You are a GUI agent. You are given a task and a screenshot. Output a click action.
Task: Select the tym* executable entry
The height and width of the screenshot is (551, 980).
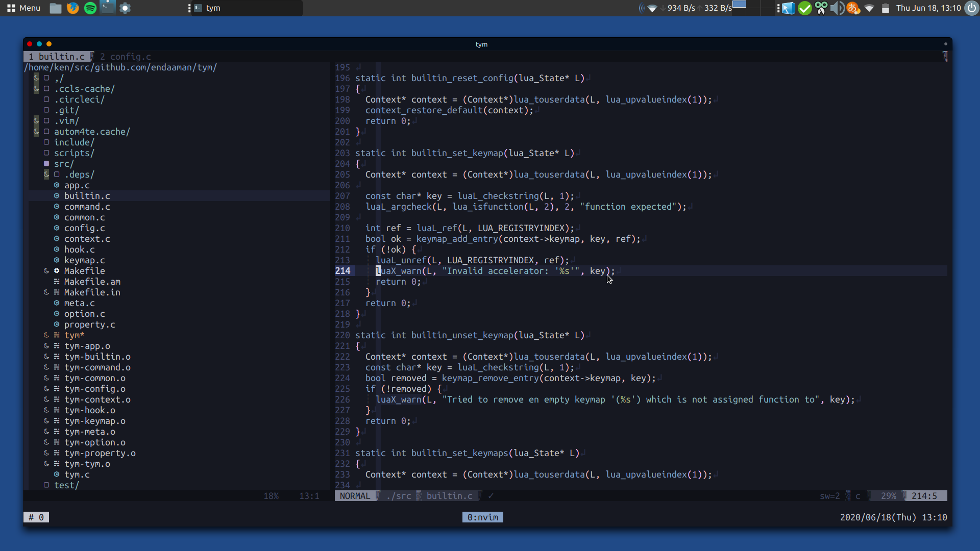[74, 335]
